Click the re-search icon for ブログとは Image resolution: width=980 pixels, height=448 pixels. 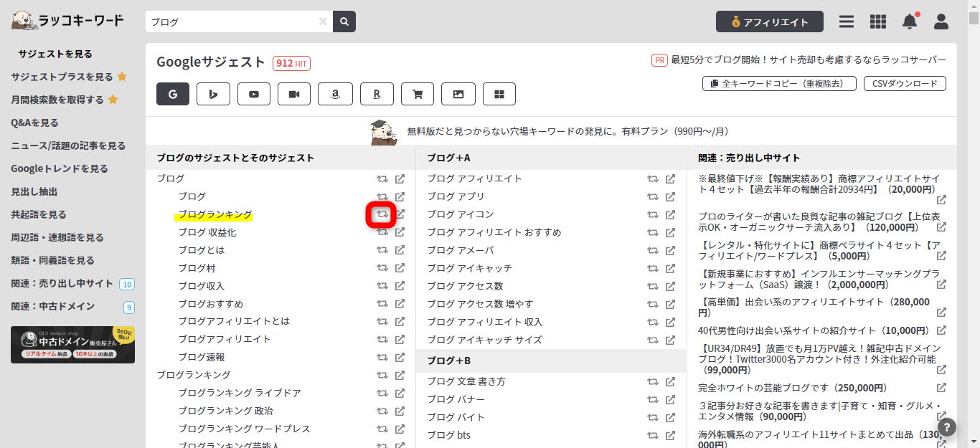point(382,250)
